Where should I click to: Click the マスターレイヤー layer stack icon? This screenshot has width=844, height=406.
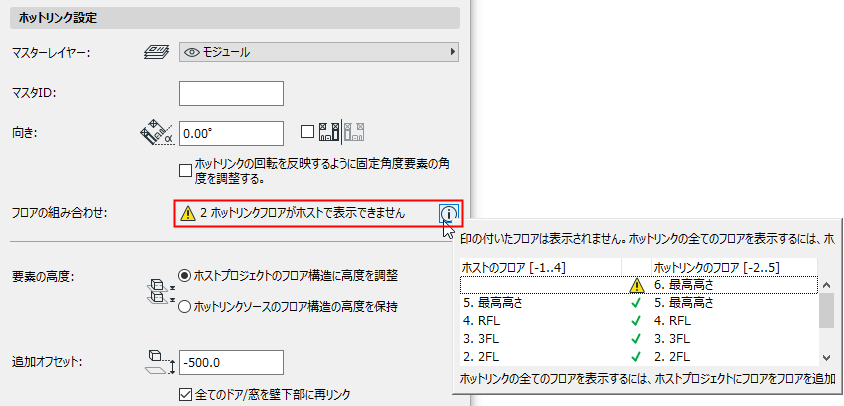[x=157, y=52]
